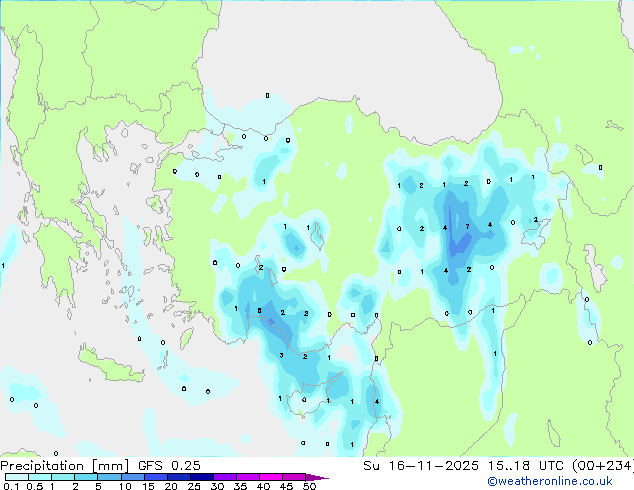Screen dimensions: 634x490
Task: Click the legend label '20'
Action: 171,486
